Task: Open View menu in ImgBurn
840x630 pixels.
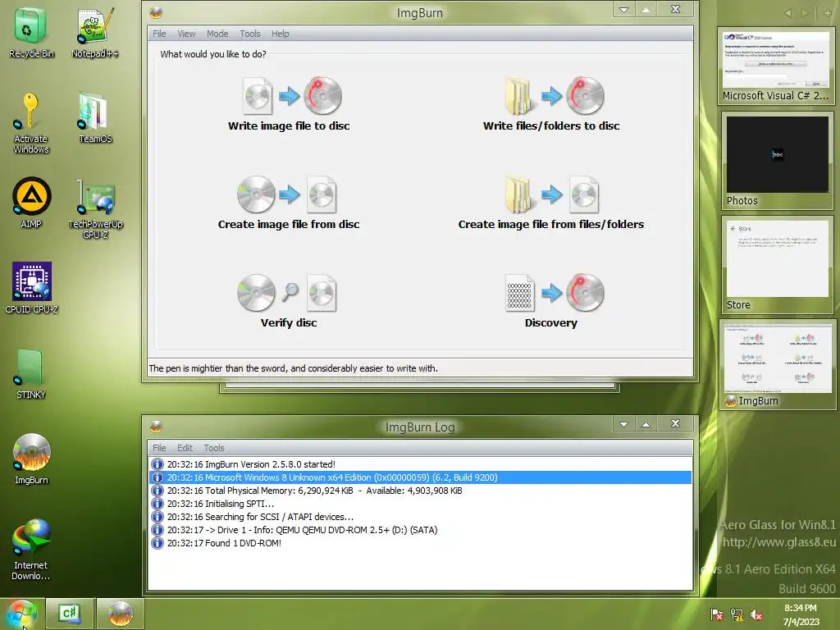Action: tap(186, 34)
